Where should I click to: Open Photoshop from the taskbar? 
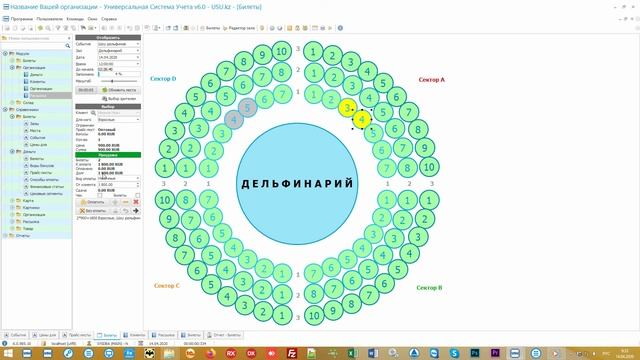(475, 353)
